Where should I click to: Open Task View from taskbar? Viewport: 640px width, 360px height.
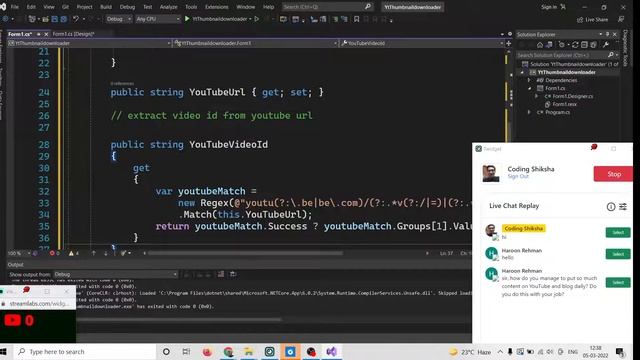pos(186,351)
